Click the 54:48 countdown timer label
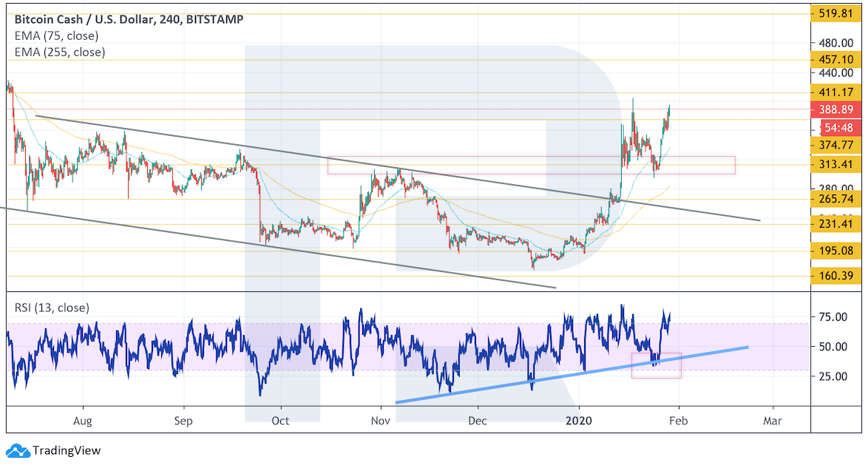This screenshot has height=468, width=868. (839, 127)
